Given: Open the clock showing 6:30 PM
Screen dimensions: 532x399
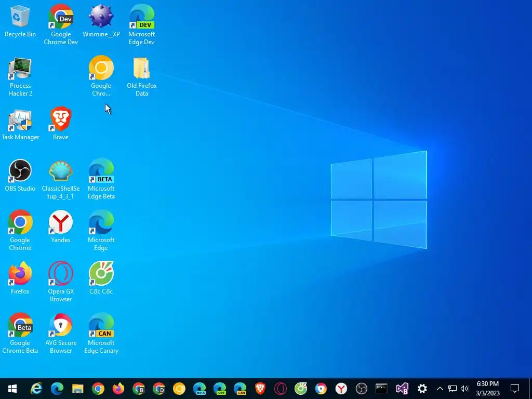Looking at the screenshot, I should pos(487,389).
